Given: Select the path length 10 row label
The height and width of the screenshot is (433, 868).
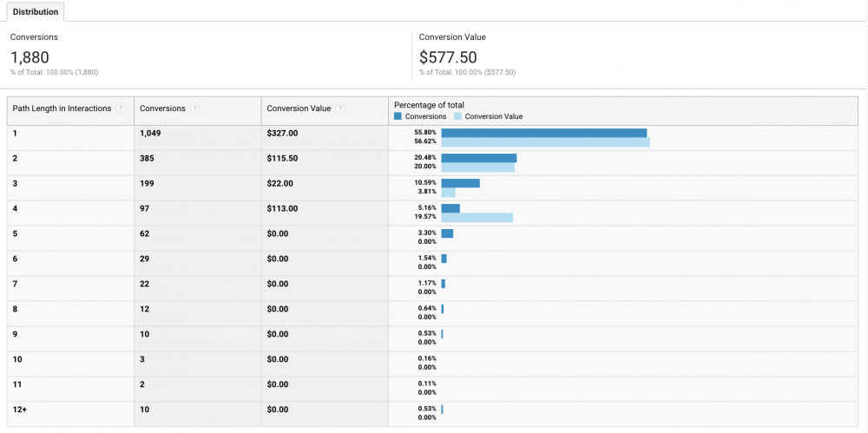Looking at the screenshot, I should pos(17,358).
